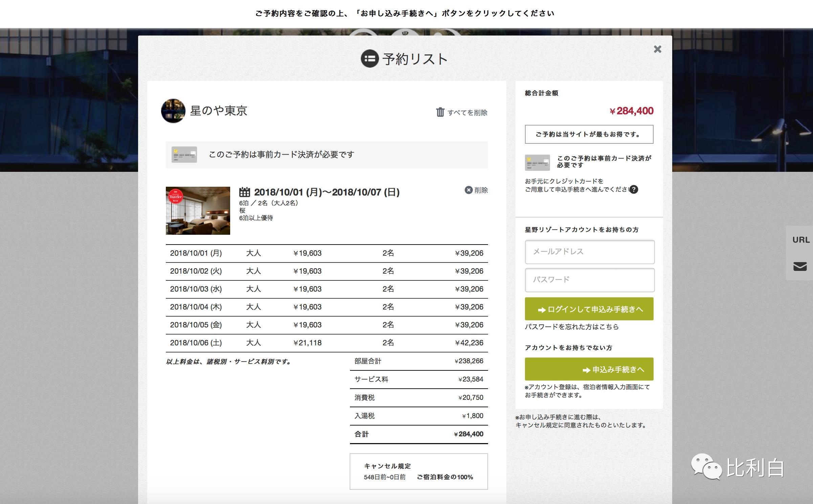Click the credit card icon in the grey notice banner
Screen dimensions: 813x504
(x=184, y=155)
